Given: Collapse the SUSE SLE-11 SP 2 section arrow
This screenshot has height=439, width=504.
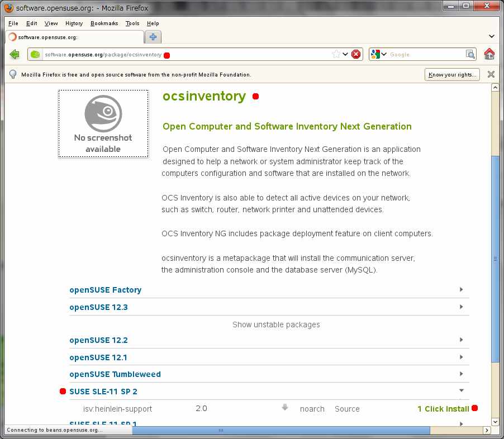Looking at the screenshot, I should tap(461, 390).
